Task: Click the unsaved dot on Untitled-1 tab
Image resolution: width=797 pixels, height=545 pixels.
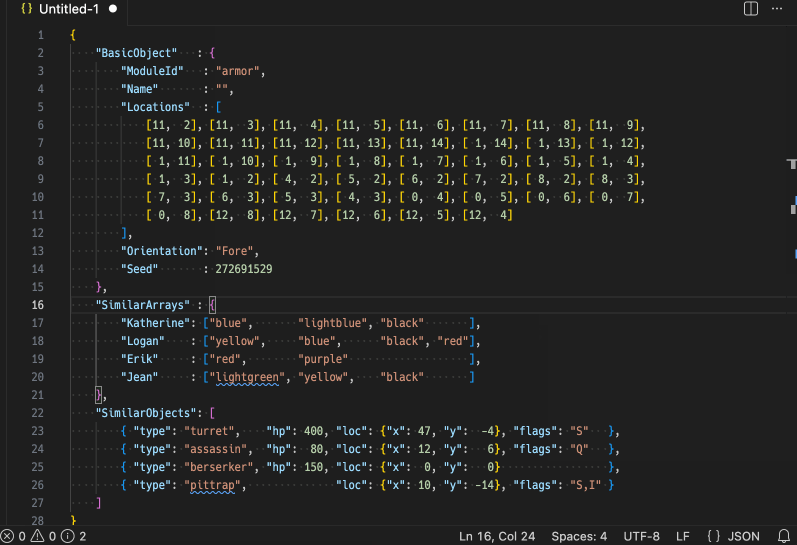Action: click(x=113, y=9)
